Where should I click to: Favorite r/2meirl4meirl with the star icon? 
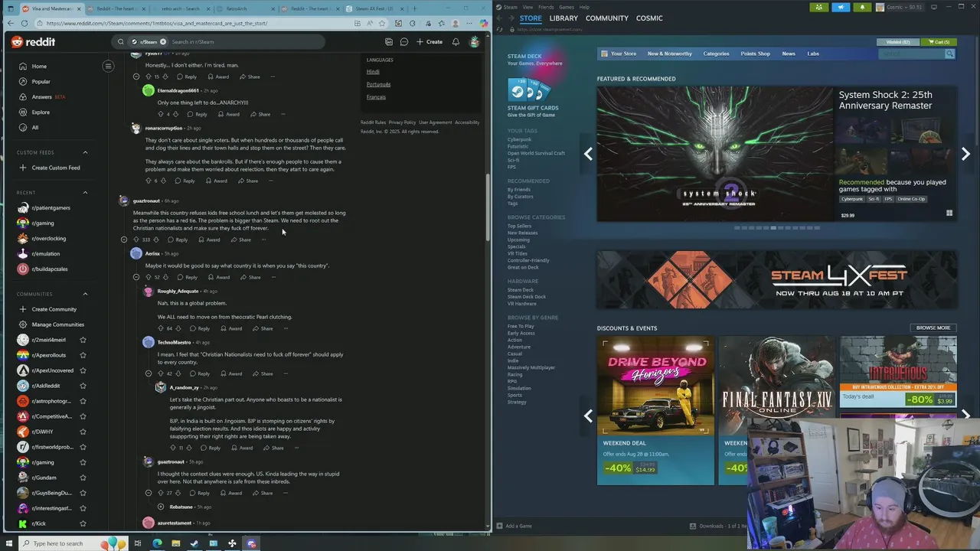pyautogui.click(x=83, y=340)
